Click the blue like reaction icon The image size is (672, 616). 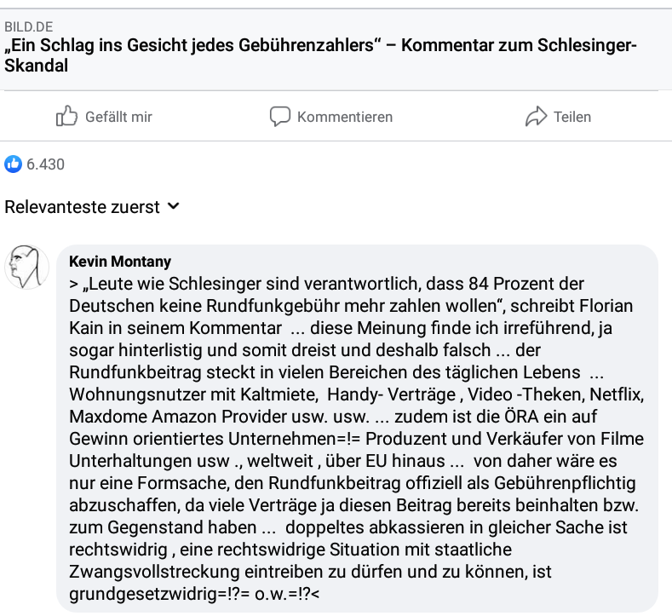click(14, 164)
